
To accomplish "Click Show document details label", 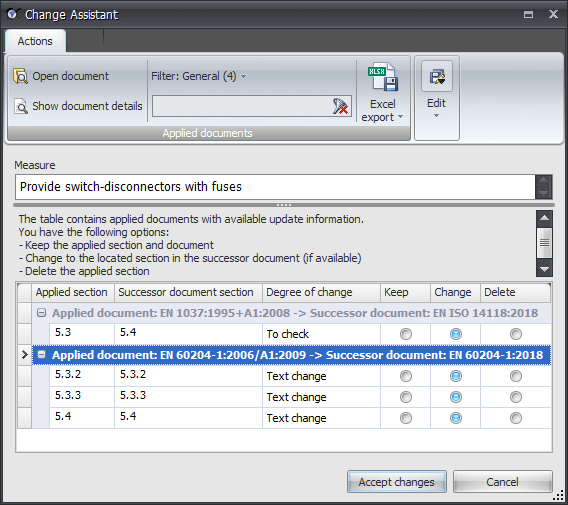I will click(87, 106).
